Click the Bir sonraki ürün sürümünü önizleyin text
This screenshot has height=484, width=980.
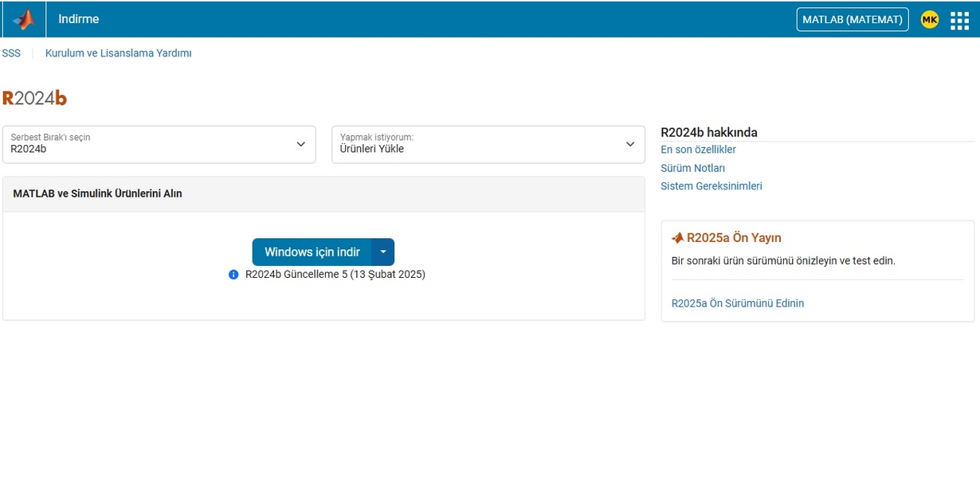pyautogui.click(x=783, y=260)
